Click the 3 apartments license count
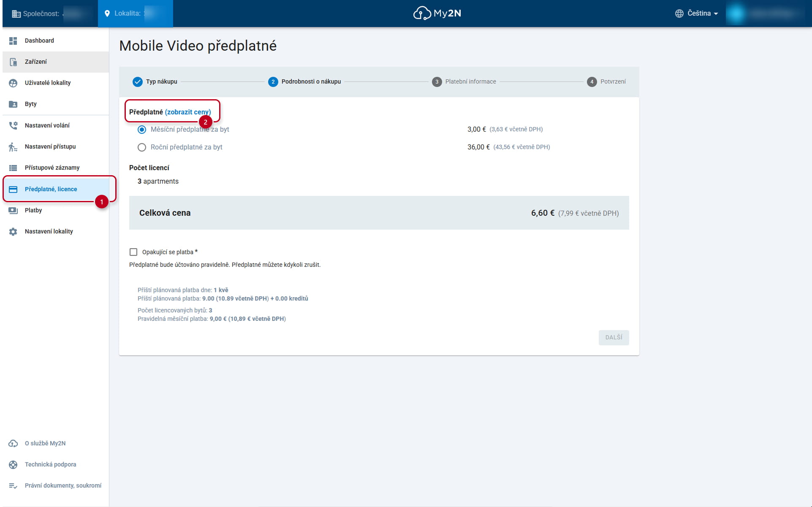The height and width of the screenshot is (507, 812). (158, 181)
